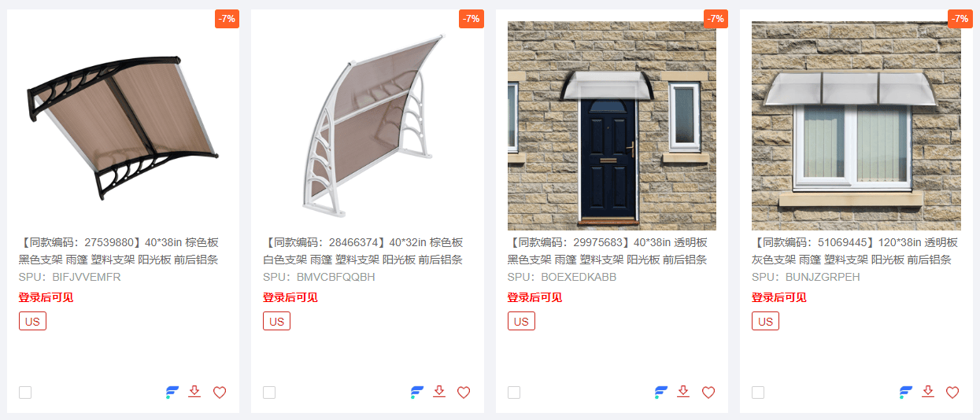Click the blue F icon on first product
The height and width of the screenshot is (420, 980).
[172, 392]
